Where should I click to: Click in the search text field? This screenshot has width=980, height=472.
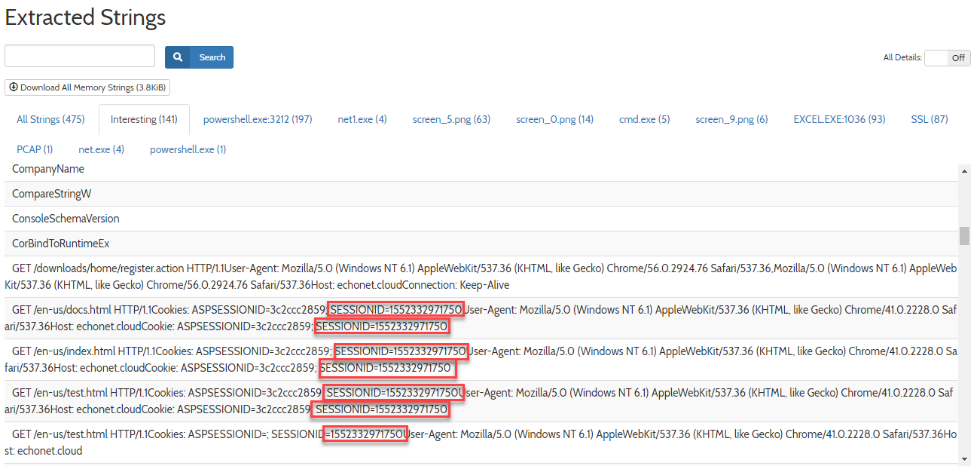point(80,57)
